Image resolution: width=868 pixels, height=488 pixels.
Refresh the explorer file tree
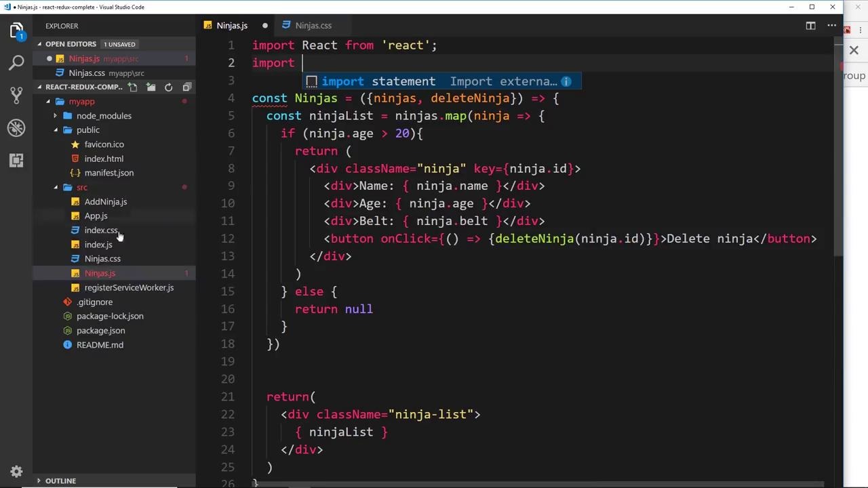point(169,87)
